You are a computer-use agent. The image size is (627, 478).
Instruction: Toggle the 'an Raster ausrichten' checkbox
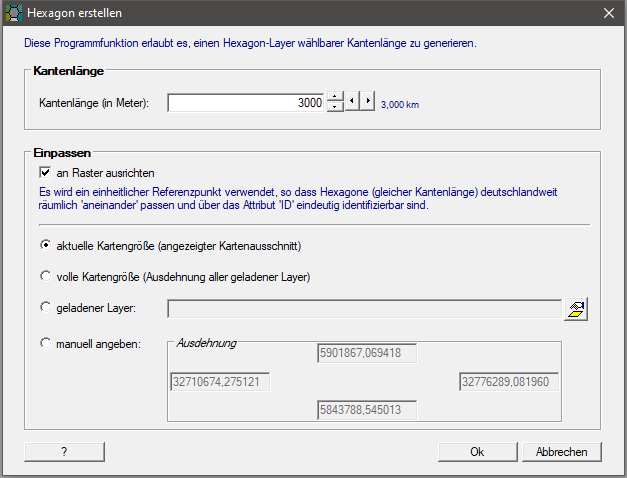[x=45, y=172]
